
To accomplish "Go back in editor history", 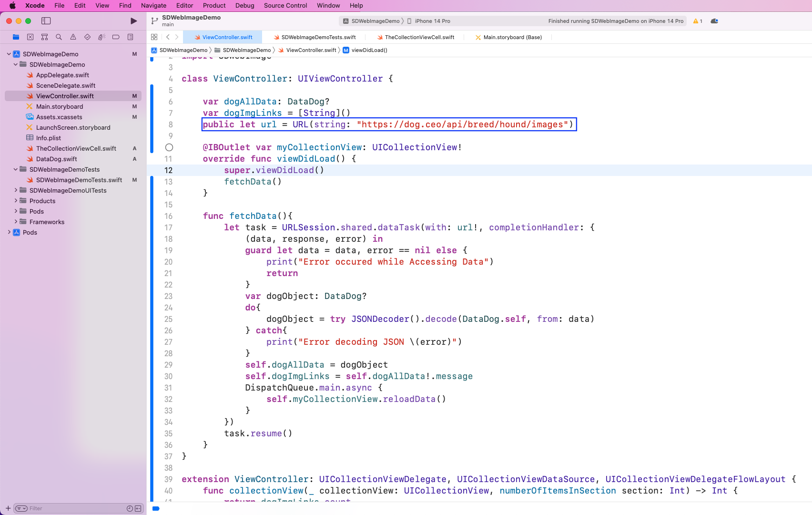I will (168, 37).
